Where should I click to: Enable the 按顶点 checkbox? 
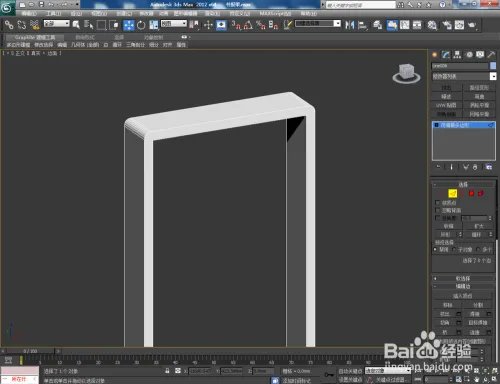[438, 203]
